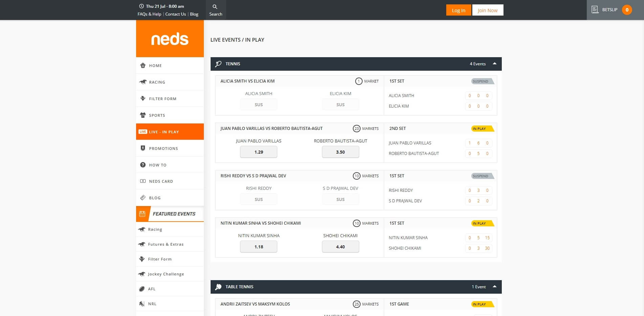Viewport: 644px width, 316px height.
Task: Click the search magnifier icon
Action: (x=215, y=7)
